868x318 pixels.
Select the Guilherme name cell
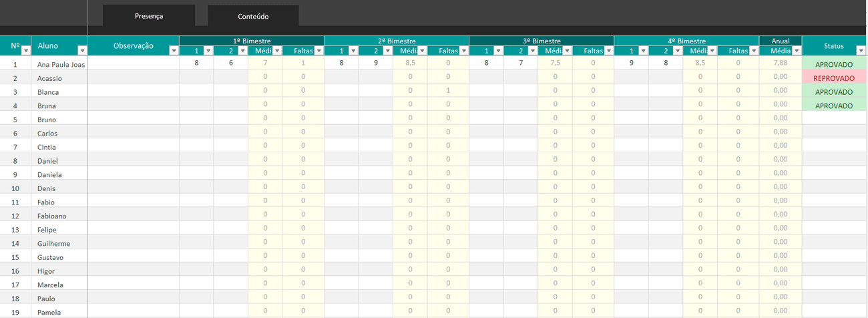tap(59, 243)
